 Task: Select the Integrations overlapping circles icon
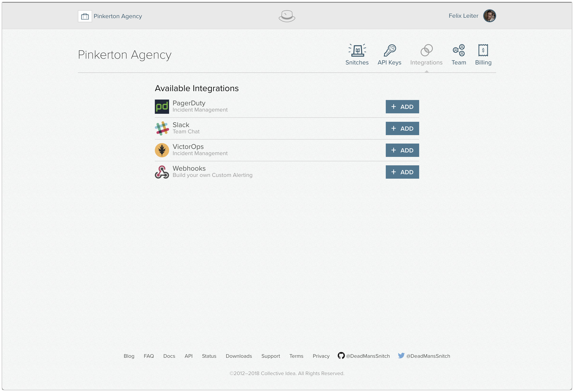coord(426,50)
